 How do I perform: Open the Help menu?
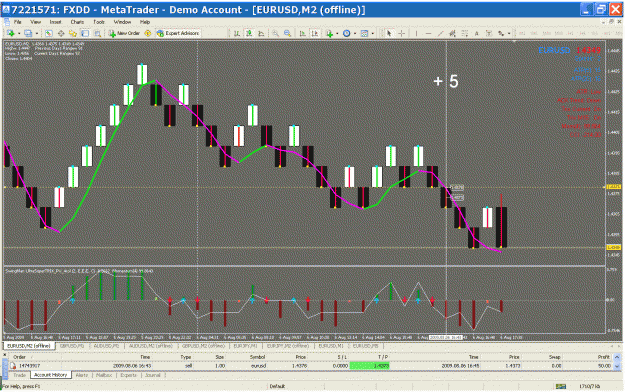tap(145, 22)
